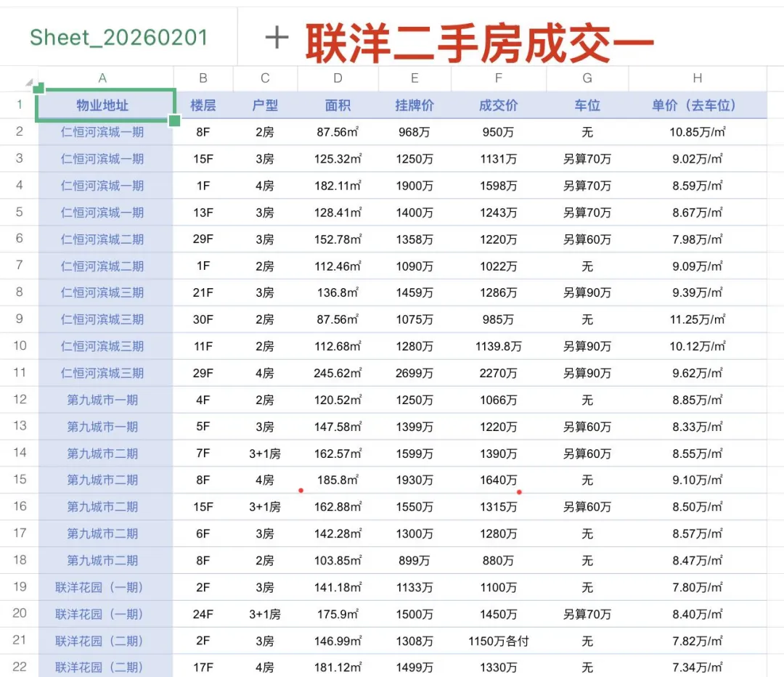Click the 30F floor cell
Screen dimensions: 784x677
pyautogui.click(x=203, y=319)
